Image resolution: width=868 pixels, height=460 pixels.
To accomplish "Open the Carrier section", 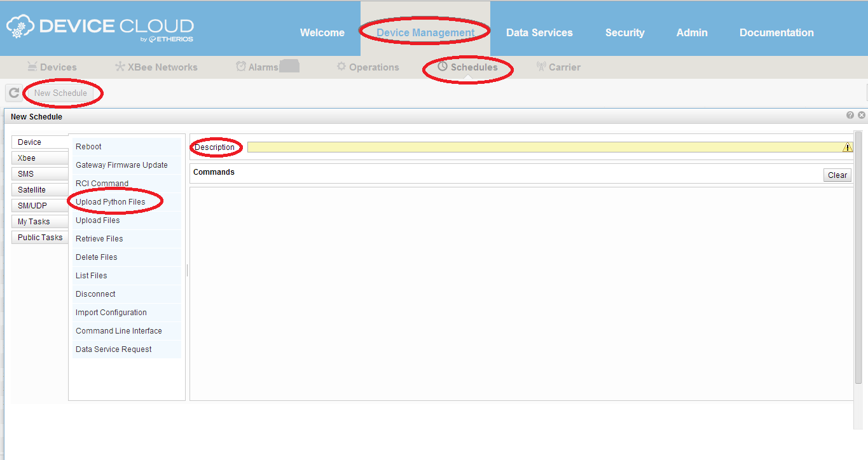I will (558, 67).
